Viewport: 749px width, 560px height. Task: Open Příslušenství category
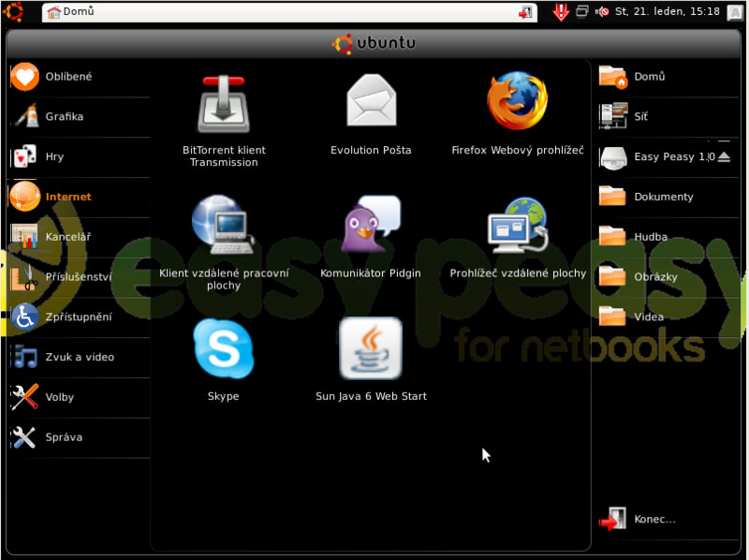(80, 277)
